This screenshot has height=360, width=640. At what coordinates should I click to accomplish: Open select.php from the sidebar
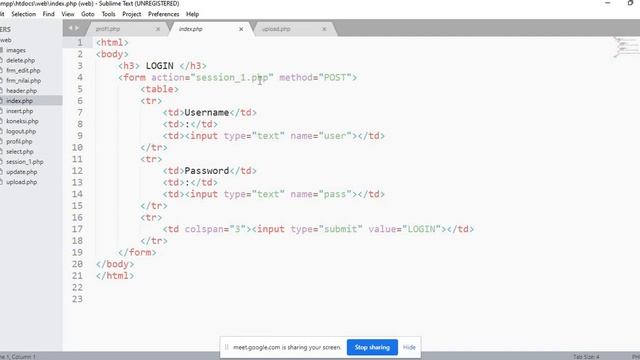20,151
